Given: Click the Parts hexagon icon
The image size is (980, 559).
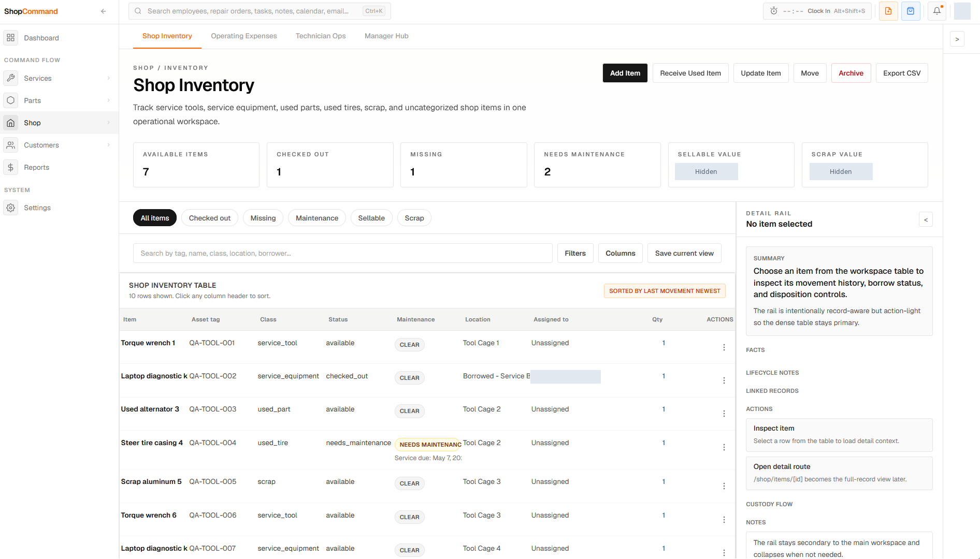Looking at the screenshot, I should [x=10, y=100].
